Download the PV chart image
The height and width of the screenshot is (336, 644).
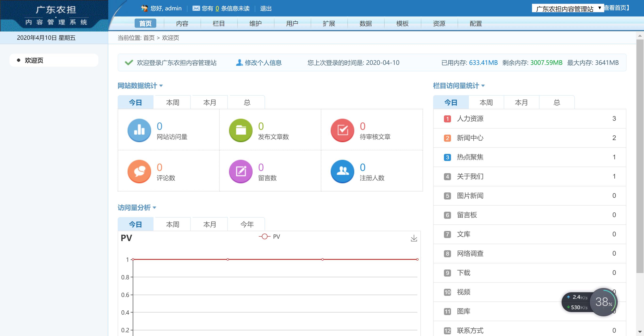[414, 238]
